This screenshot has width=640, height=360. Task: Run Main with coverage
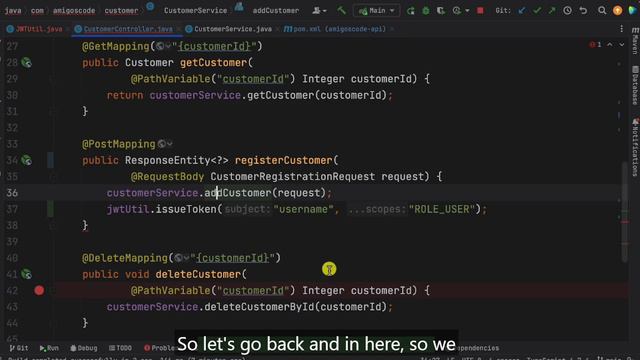point(441,11)
